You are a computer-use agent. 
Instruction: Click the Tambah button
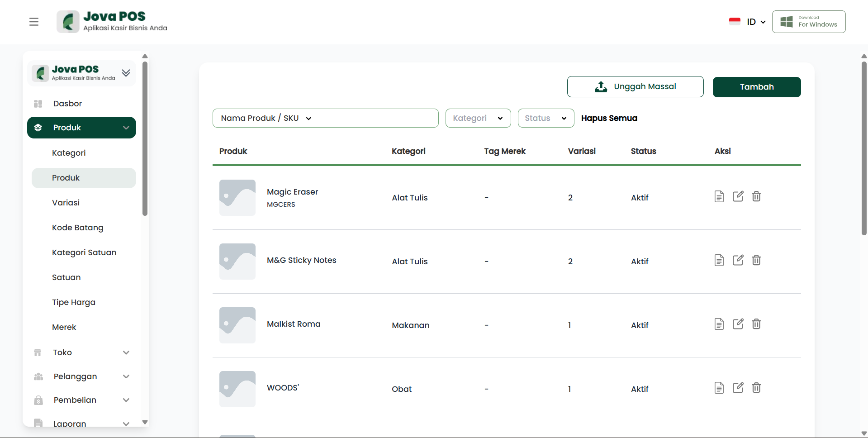click(756, 87)
